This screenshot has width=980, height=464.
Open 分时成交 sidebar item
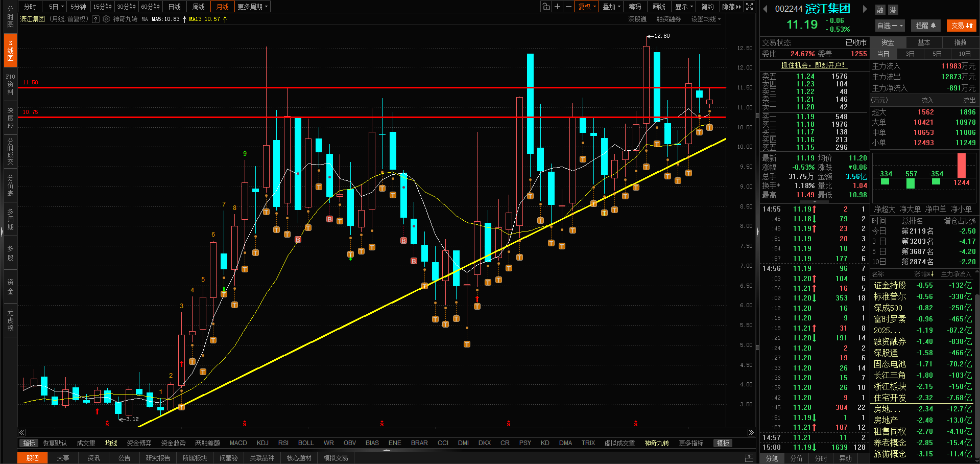[x=10, y=151]
